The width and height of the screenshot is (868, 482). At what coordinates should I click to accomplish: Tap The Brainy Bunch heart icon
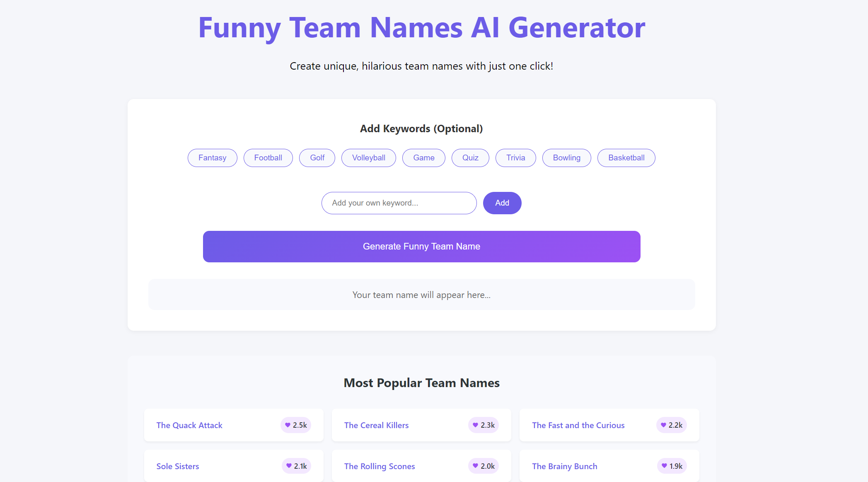pos(664,466)
